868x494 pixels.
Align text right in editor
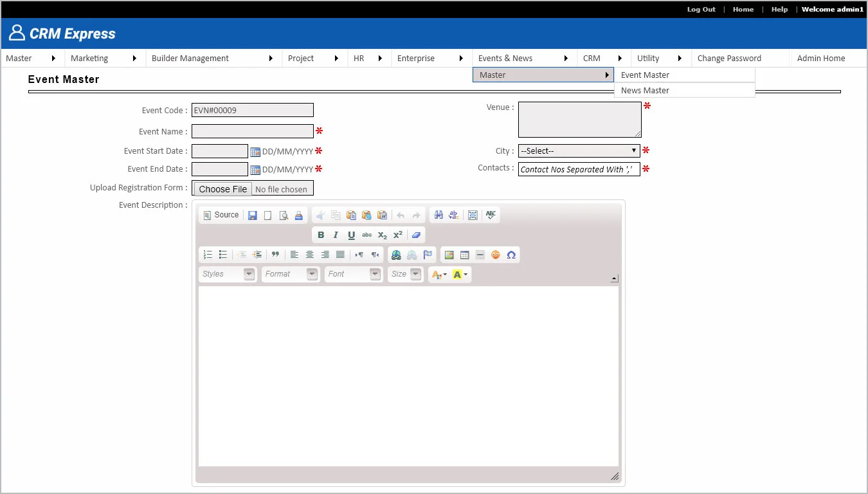point(325,255)
